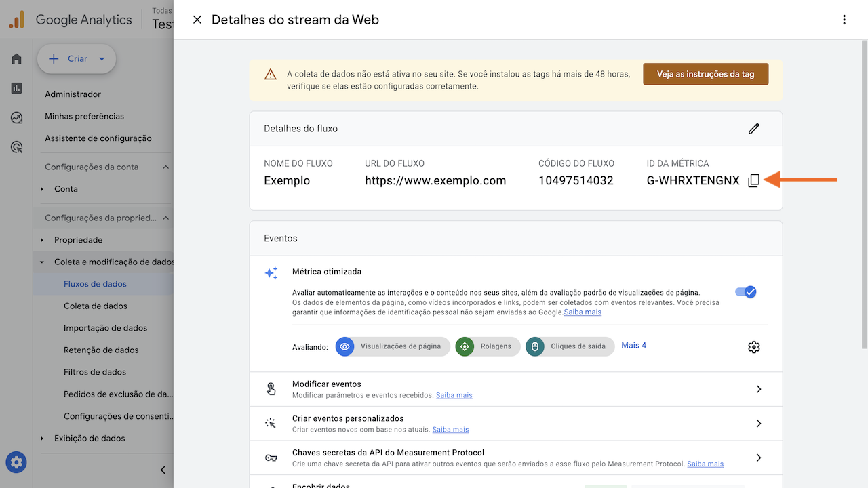868x488 pixels.
Task: Collapse the Configurações da conta section
Action: 166,166
